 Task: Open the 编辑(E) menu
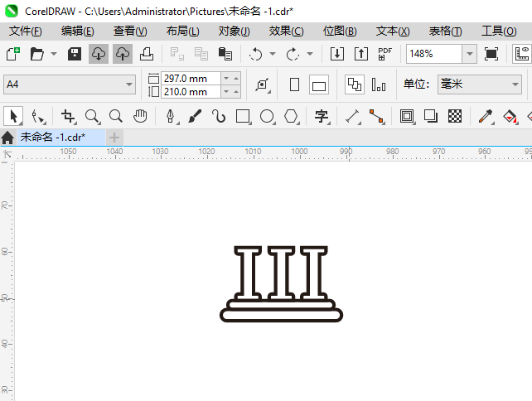[x=78, y=31]
